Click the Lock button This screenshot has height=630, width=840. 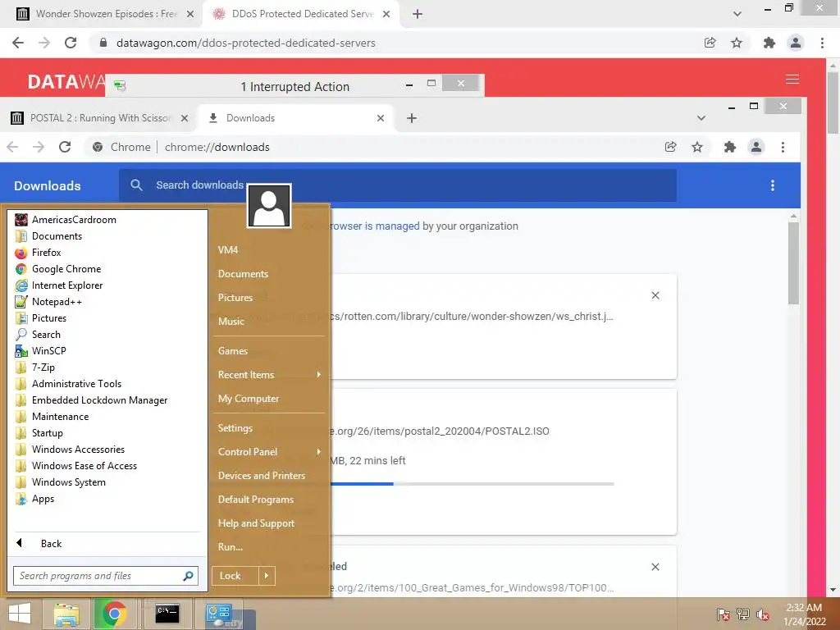pyautogui.click(x=235, y=576)
